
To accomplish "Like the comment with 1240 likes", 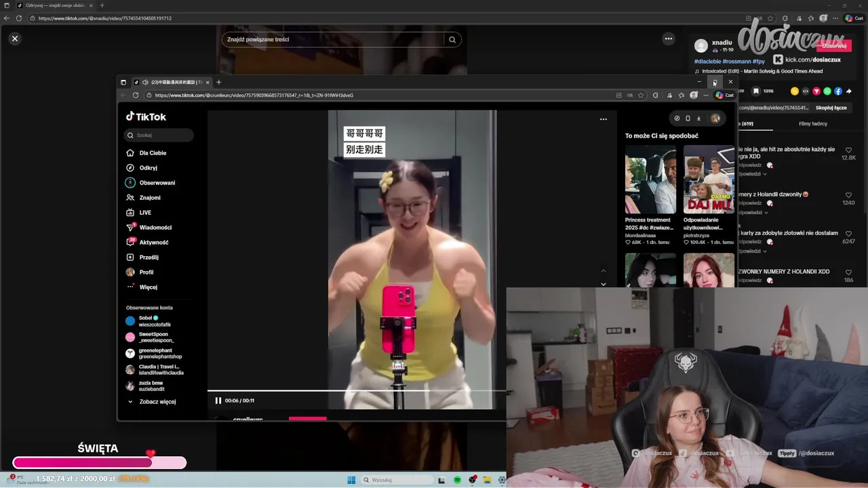I will (x=848, y=195).
